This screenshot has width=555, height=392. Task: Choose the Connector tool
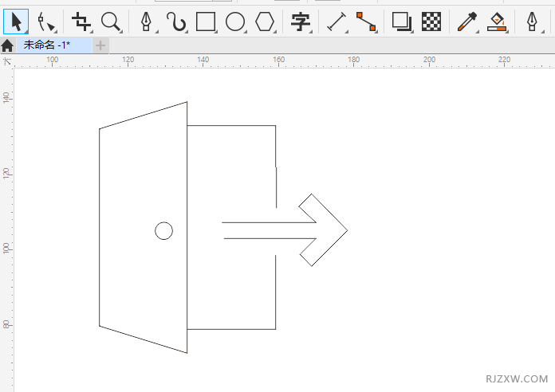point(365,22)
